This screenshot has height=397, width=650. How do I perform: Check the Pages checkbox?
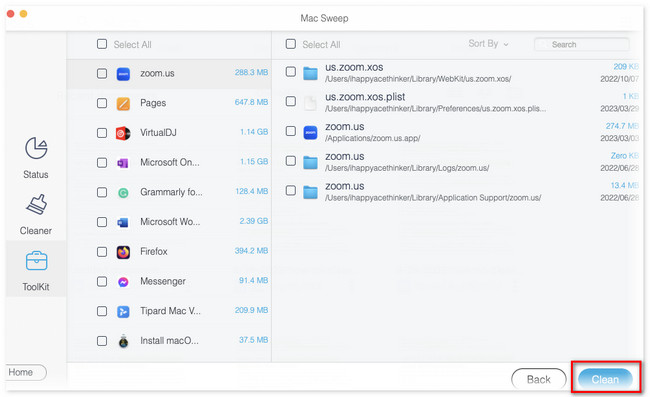pyautogui.click(x=102, y=103)
